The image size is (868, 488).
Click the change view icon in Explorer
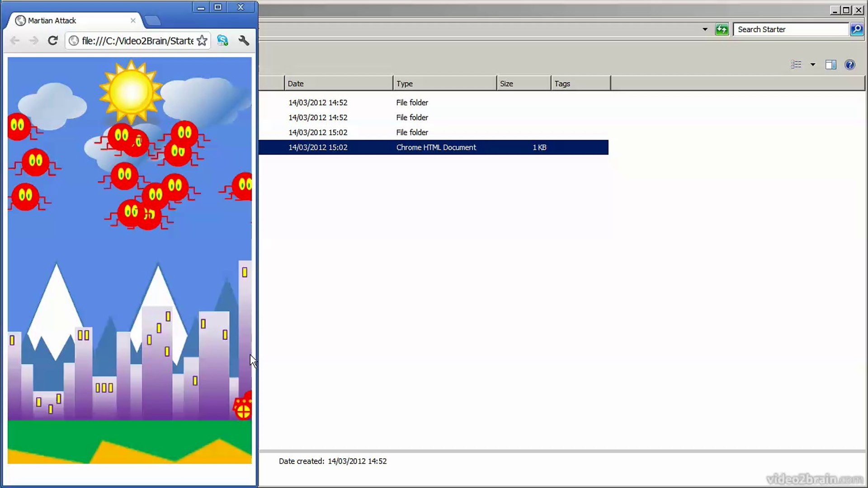pos(796,65)
